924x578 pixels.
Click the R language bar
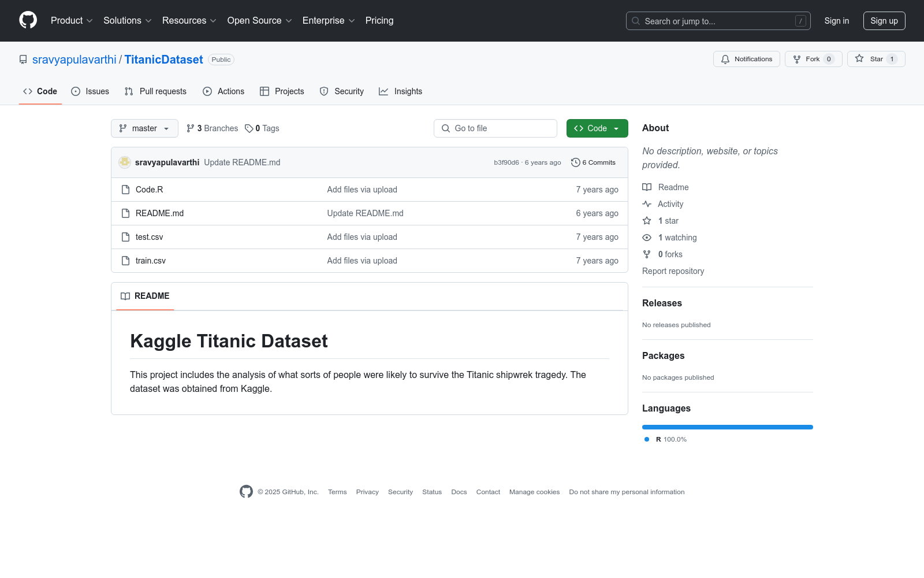point(728,427)
